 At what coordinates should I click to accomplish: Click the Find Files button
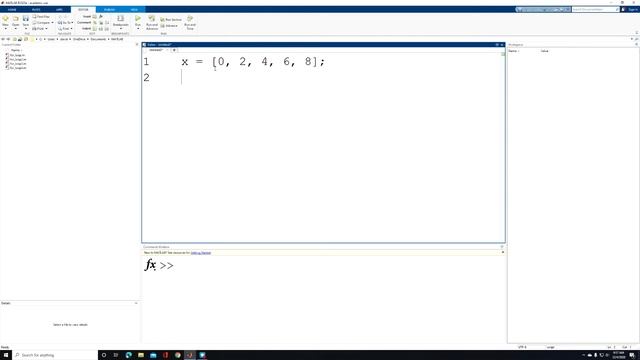(x=41, y=17)
